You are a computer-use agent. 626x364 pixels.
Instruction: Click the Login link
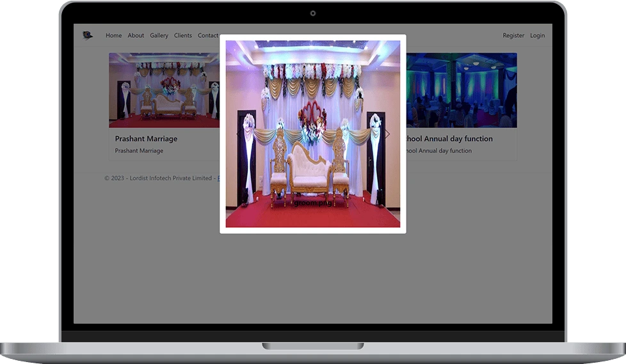[x=537, y=36]
